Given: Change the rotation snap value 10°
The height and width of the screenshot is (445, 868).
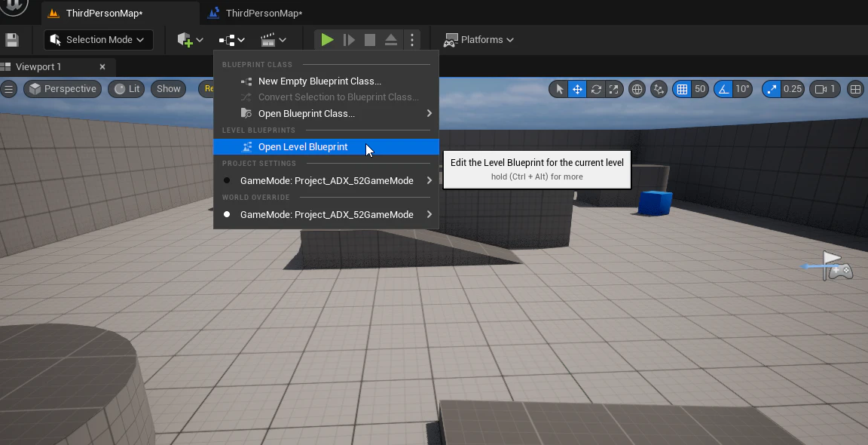Looking at the screenshot, I should (x=742, y=89).
